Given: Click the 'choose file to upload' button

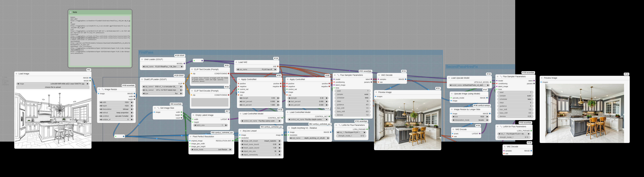Looking at the screenshot, I should pyautogui.click(x=53, y=87).
